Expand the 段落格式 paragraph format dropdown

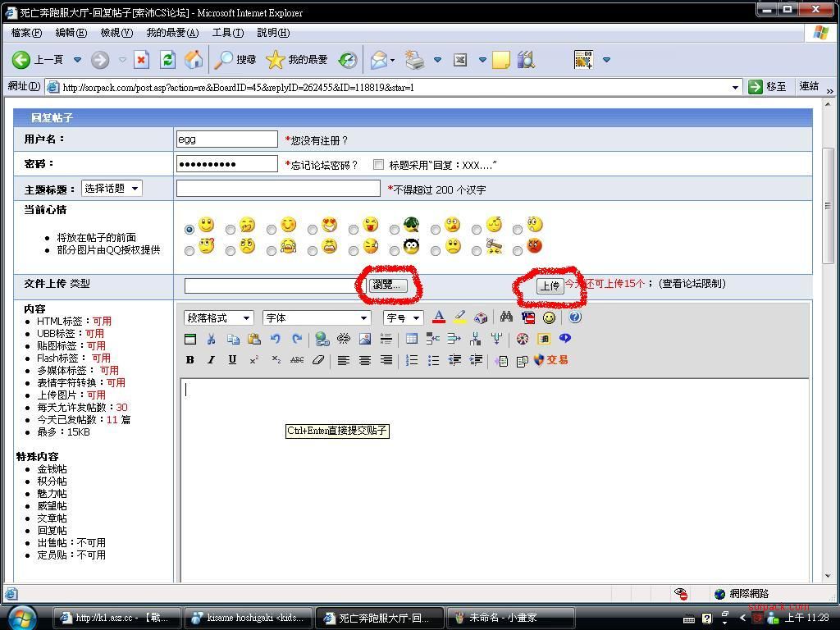[218, 318]
